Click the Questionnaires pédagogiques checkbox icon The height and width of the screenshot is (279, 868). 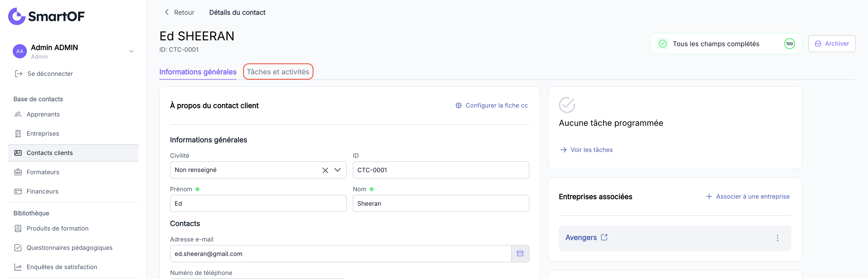[x=18, y=248]
